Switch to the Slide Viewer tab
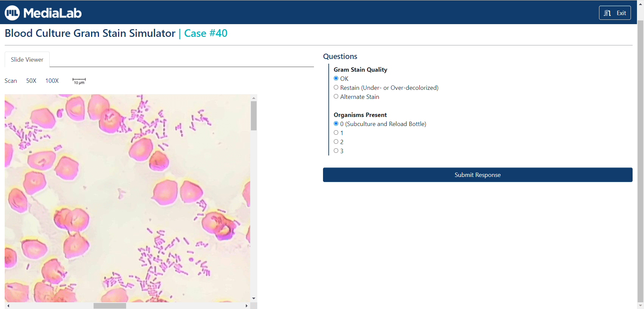 [27, 59]
